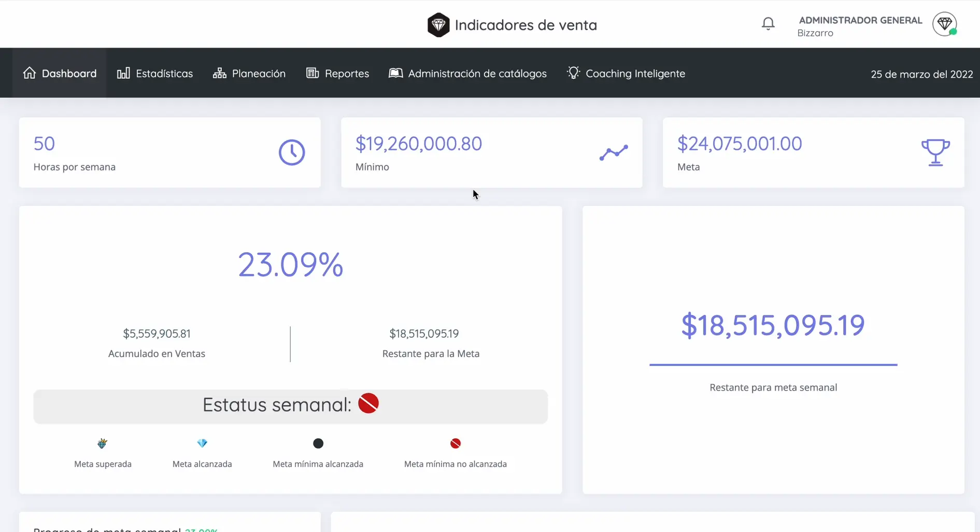Click the Indicadores de venta diamond logo
980x532 pixels.
coord(438,25)
